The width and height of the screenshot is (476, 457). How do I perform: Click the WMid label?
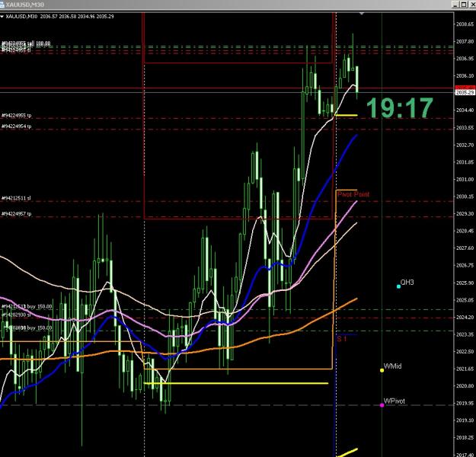[x=392, y=366]
